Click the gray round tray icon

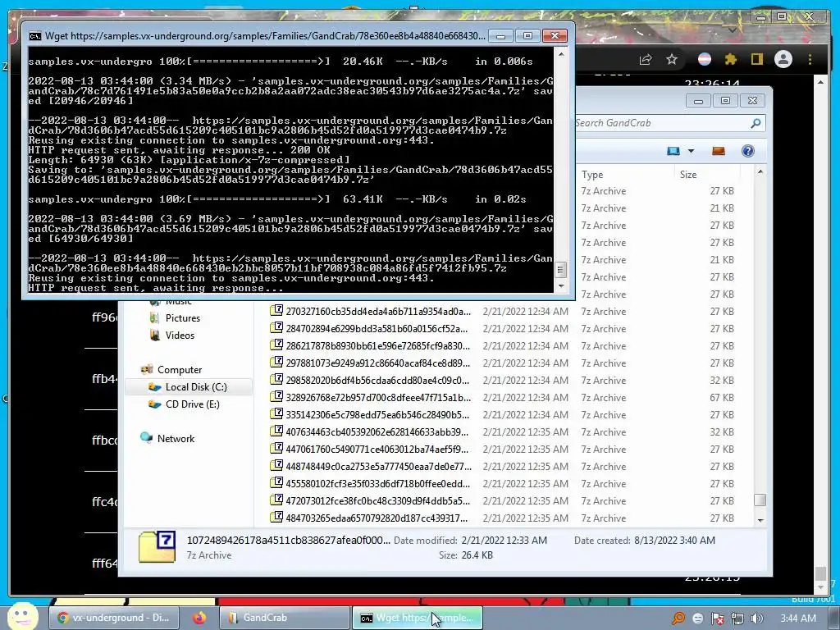698,619
